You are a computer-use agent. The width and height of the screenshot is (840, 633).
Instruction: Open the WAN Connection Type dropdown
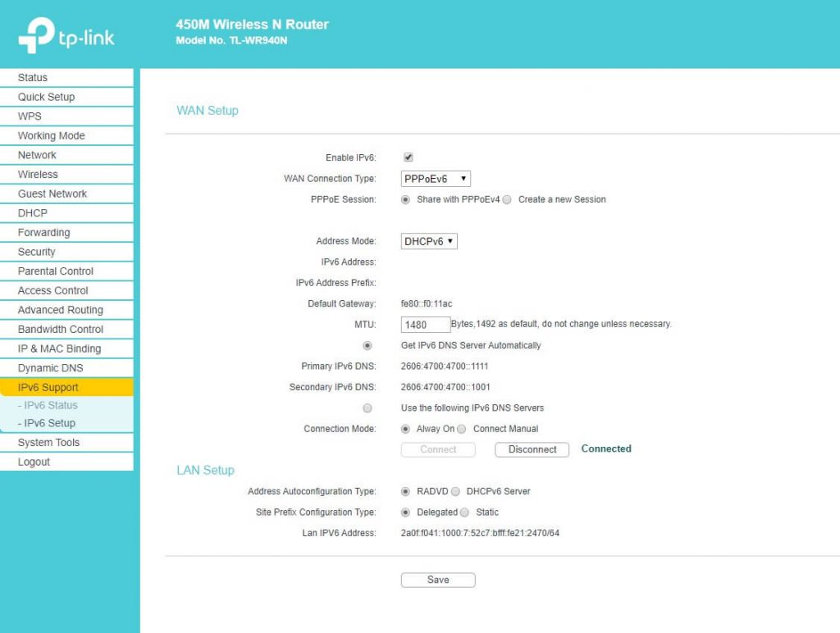point(434,178)
